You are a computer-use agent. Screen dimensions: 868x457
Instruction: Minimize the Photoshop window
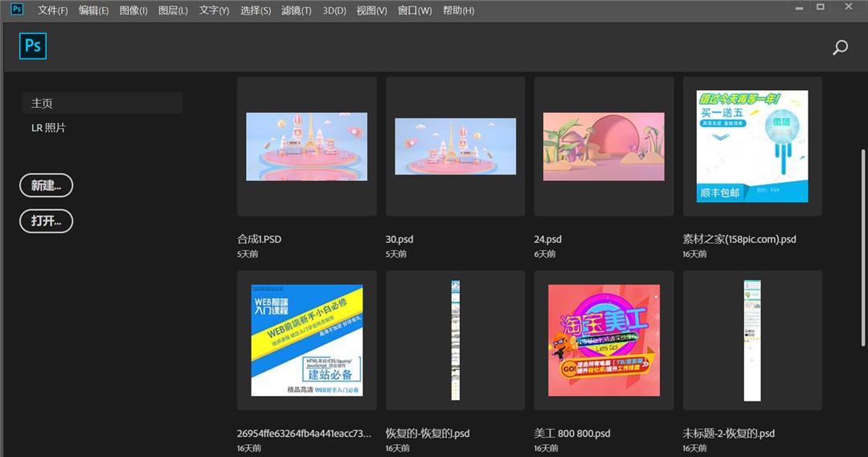(799, 8)
